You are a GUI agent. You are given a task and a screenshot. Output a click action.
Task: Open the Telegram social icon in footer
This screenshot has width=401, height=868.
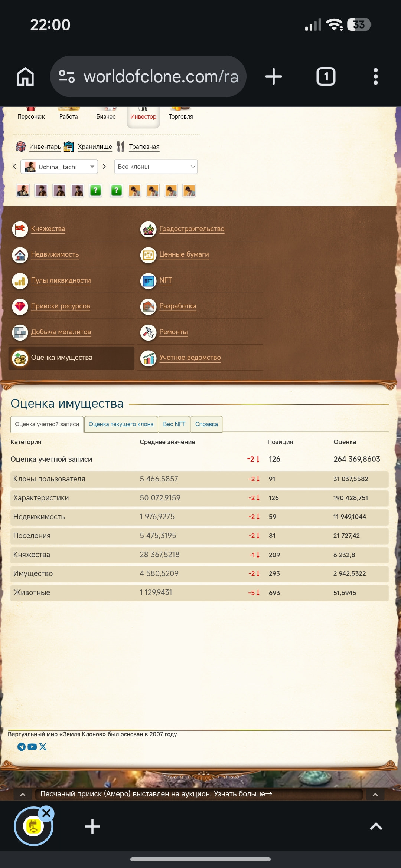22,747
